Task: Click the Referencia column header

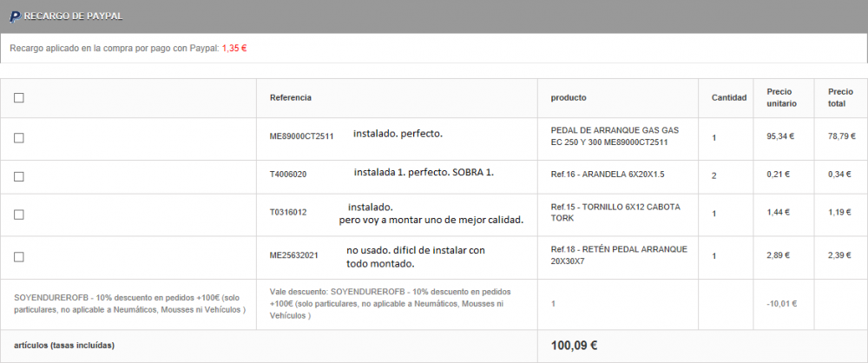Action: pos(291,97)
